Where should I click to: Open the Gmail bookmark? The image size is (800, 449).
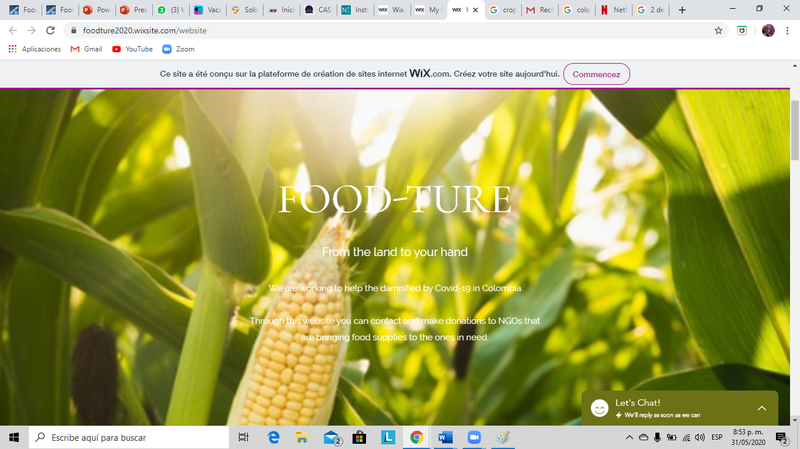(x=86, y=49)
